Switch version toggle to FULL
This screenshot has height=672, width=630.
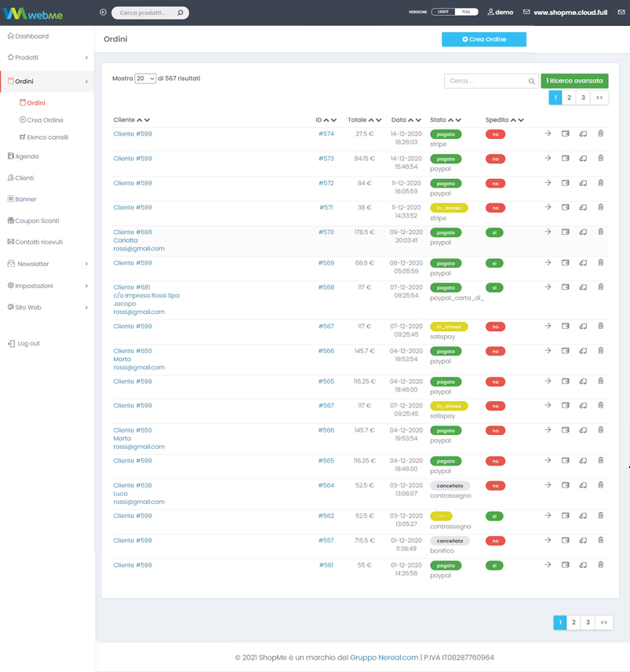tap(466, 13)
